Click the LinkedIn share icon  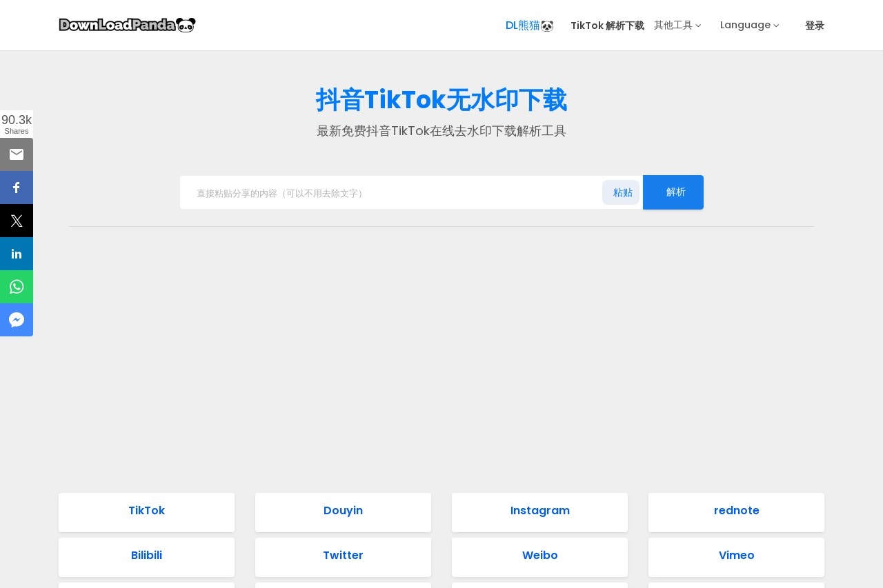pos(17,254)
